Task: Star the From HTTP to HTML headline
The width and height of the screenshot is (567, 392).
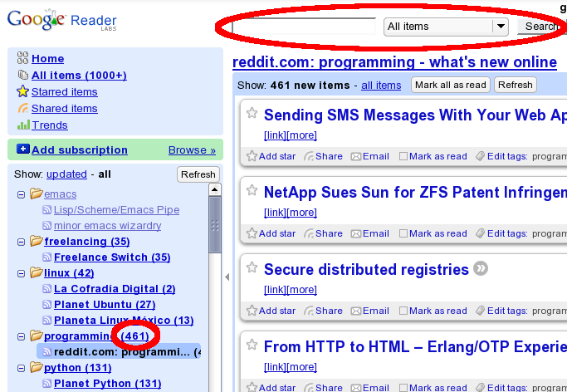Action: click(252, 345)
